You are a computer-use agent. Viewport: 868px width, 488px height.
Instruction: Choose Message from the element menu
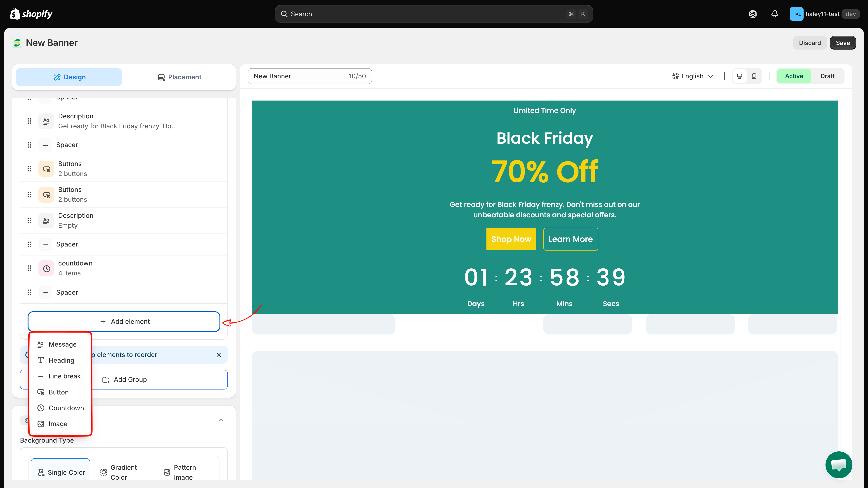(61, 344)
